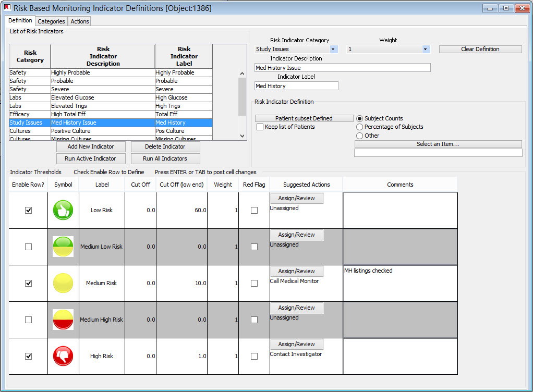Click the Risk Indicator Label column header
Image resolution: width=533 pixels, height=392 pixels.
pos(184,56)
